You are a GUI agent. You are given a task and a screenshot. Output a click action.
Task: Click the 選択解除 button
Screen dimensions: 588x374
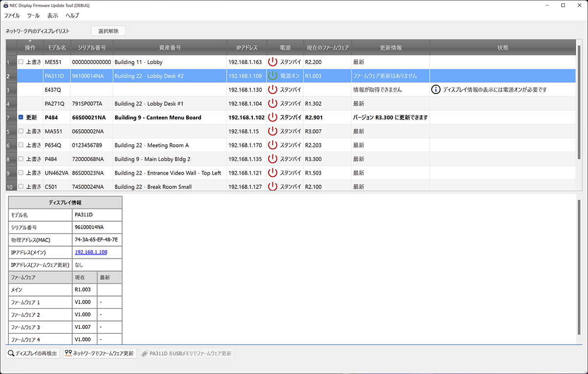click(108, 31)
